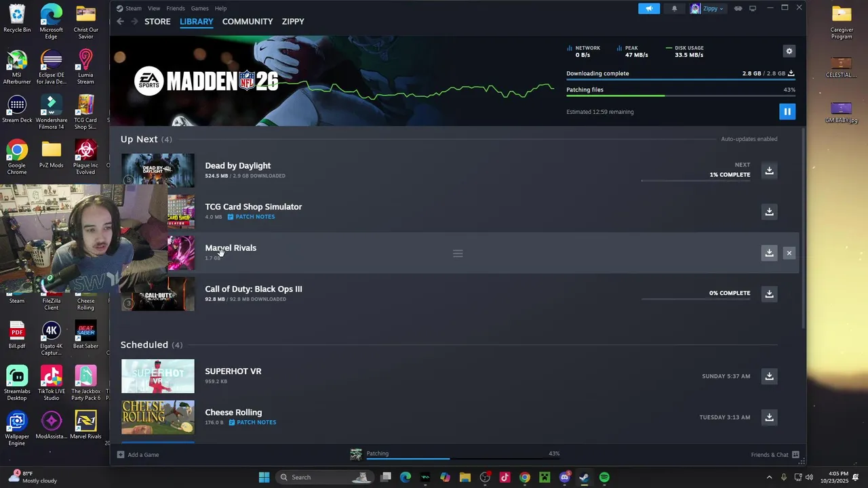The image size is (868, 488).
Task: Open the ZIPPY profile tab
Action: 293,22
